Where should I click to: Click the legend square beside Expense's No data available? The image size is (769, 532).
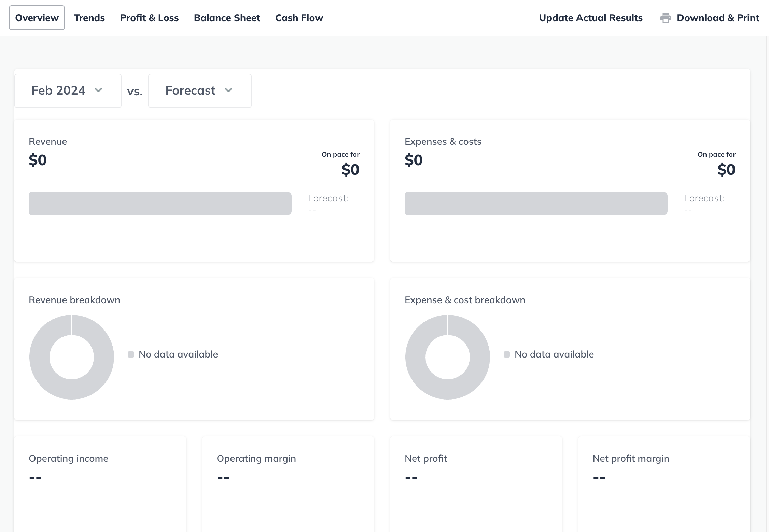tap(506, 354)
